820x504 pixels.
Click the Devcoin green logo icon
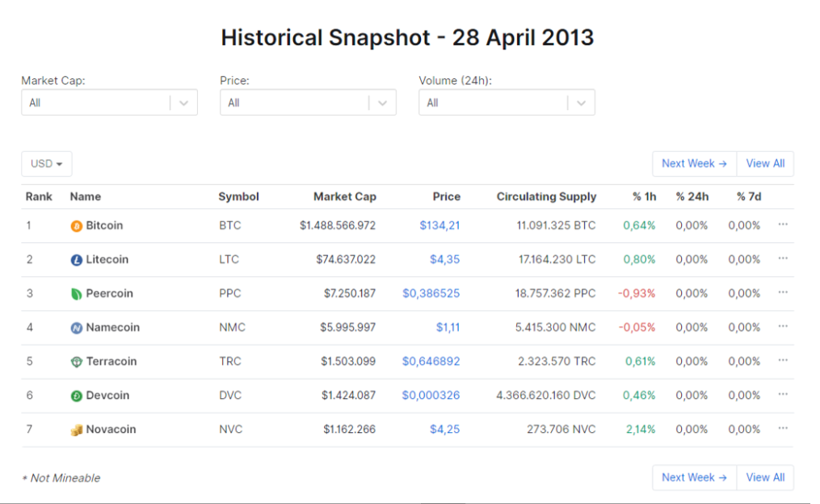77,396
